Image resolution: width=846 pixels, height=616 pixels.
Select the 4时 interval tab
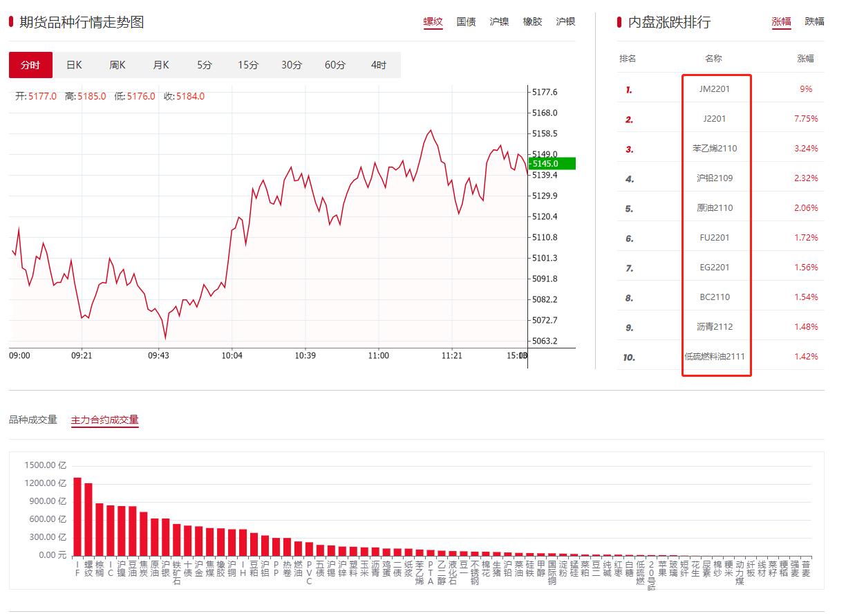click(x=377, y=64)
